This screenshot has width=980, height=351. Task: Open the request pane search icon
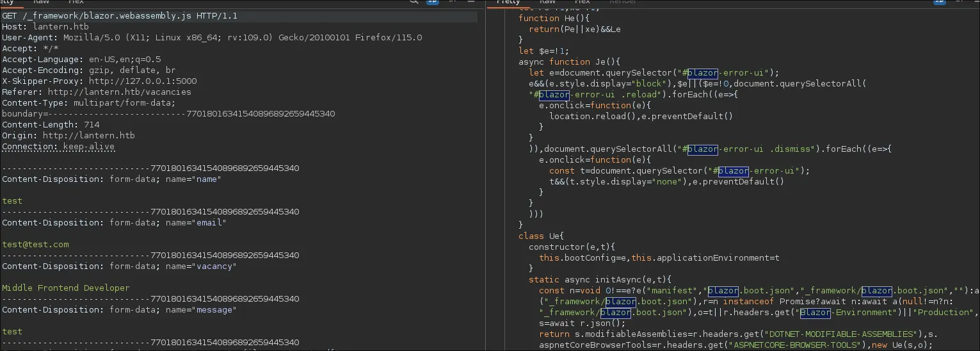click(414, 2)
